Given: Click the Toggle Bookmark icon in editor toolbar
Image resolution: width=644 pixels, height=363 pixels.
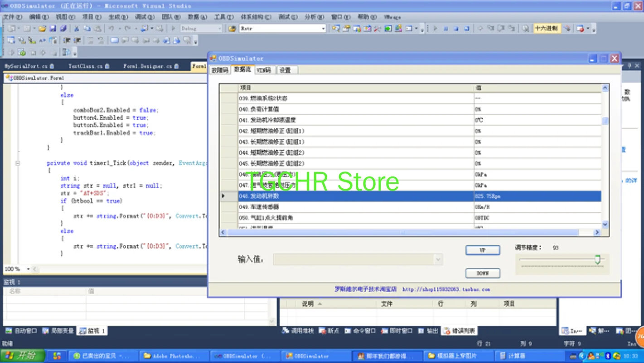Looking at the screenshot, I should [x=114, y=40].
